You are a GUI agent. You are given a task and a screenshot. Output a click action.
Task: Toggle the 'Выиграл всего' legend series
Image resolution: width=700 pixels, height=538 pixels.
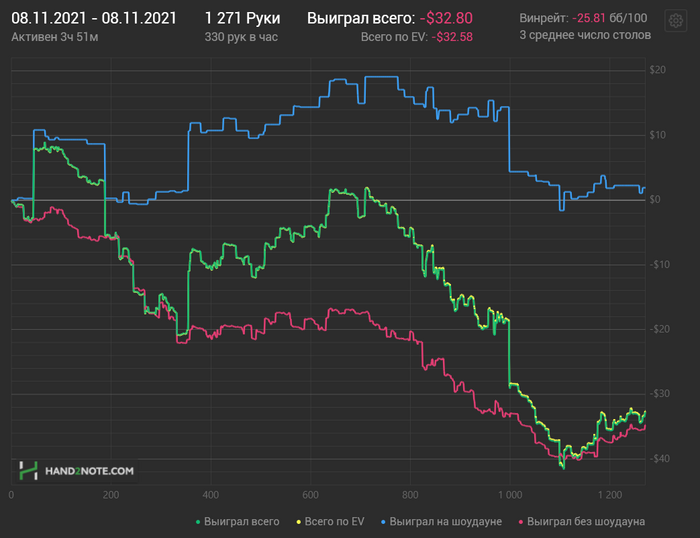click(238, 521)
